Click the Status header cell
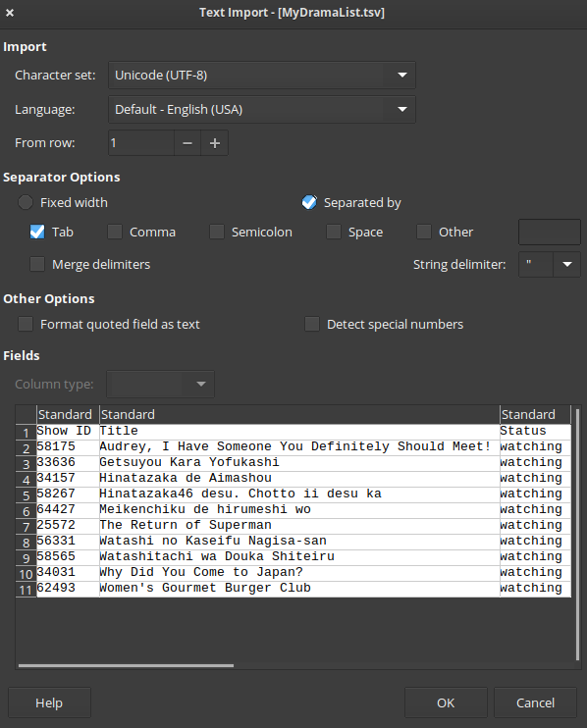This screenshot has width=587, height=728. [535, 431]
